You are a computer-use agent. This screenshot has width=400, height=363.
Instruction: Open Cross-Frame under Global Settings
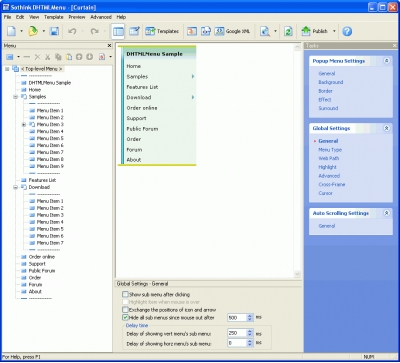(x=332, y=185)
